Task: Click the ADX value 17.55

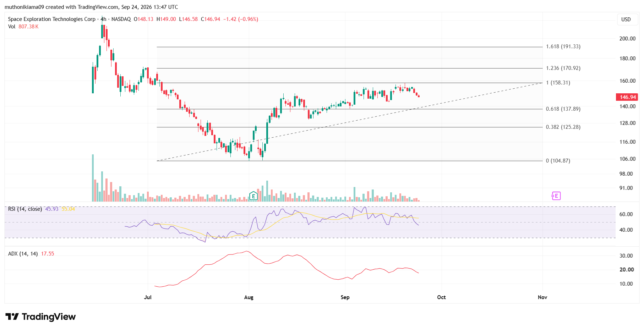Action: coord(48,254)
